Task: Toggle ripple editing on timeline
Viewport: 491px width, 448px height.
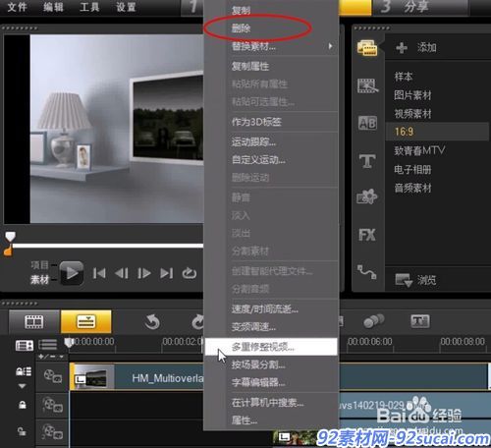Action: (24, 371)
